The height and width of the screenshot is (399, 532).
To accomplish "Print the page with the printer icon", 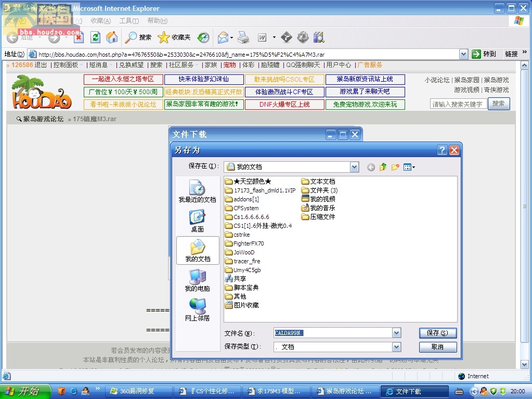I will point(243,37).
